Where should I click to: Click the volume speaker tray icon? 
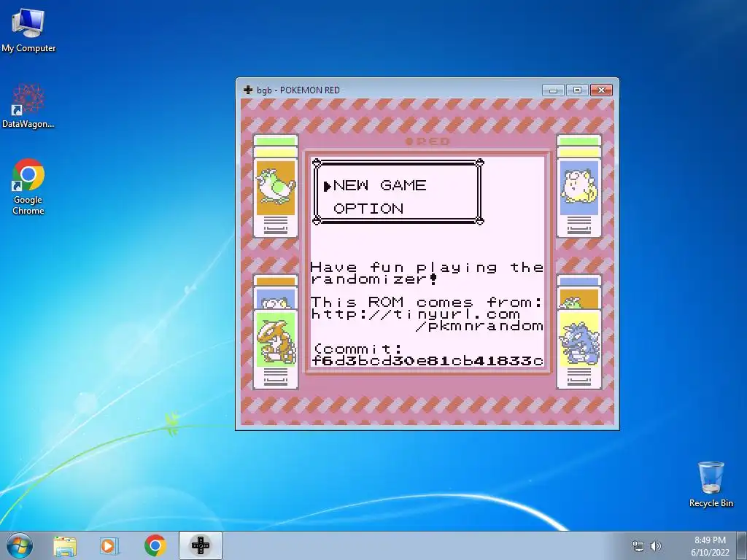[x=656, y=546]
